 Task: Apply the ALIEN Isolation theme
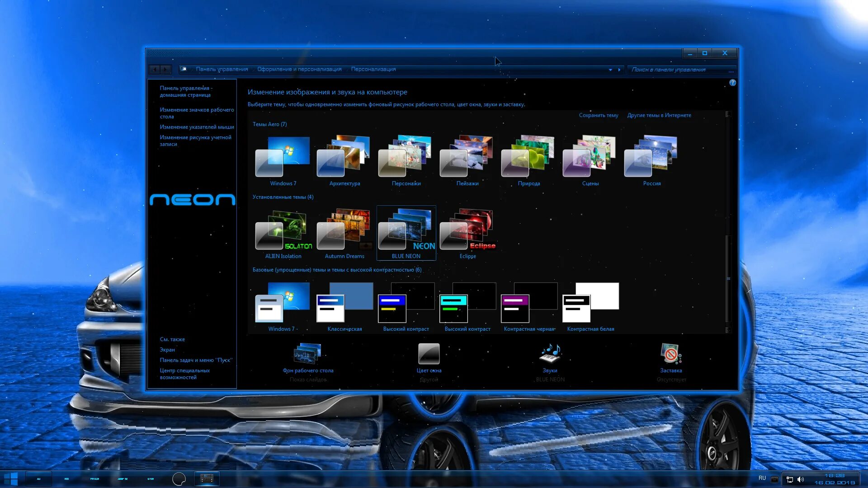(283, 233)
